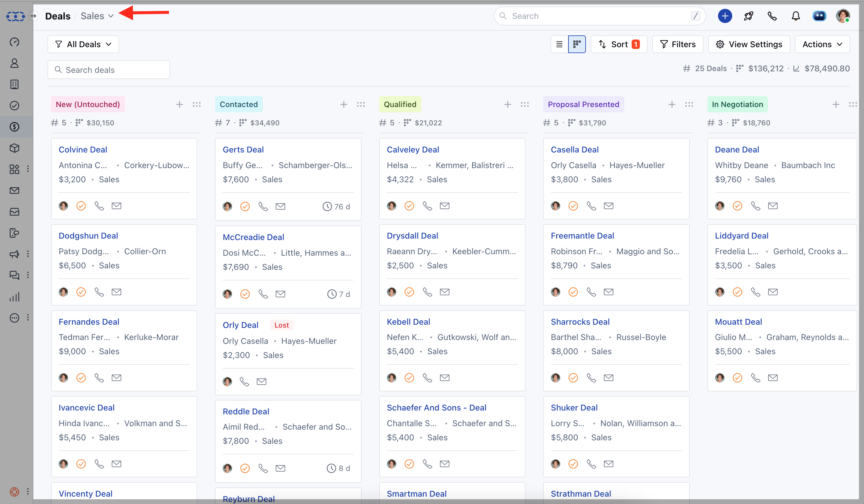Image resolution: width=864 pixels, height=504 pixels.
Task: Email contact on Ivancevic Deal card
Action: (116, 464)
